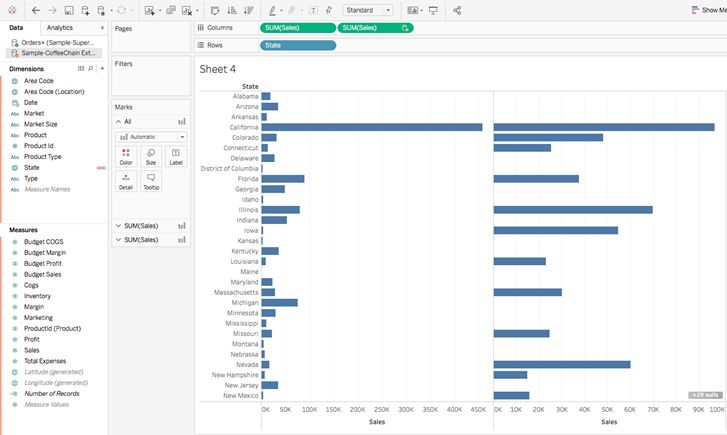The height and width of the screenshot is (435, 727).
Task: Click the add new data source icon
Action: tap(86, 10)
